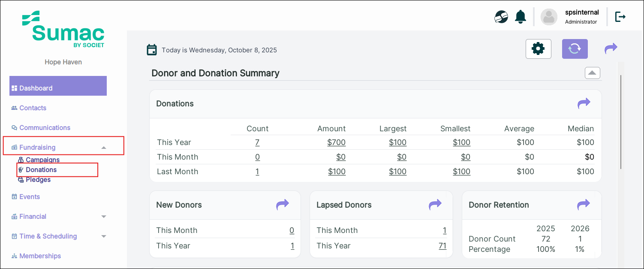Refresh the dashboard with sync button
This screenshot has width=644, height=269.
click(x=575, y=49)
